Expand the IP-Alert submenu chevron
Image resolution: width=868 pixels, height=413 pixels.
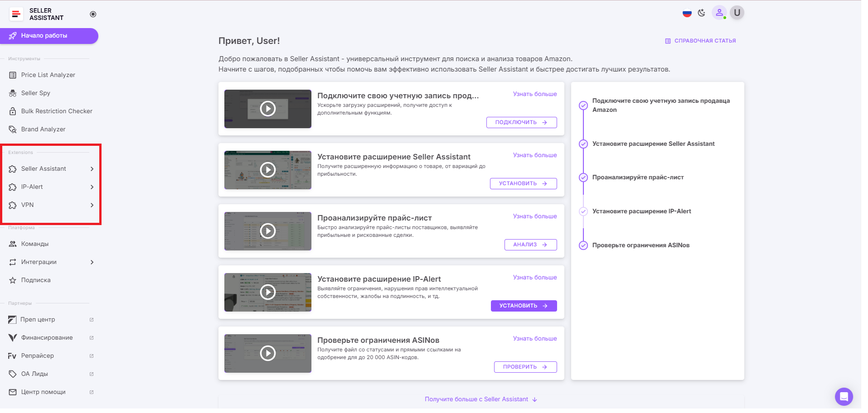coord(92,187)
